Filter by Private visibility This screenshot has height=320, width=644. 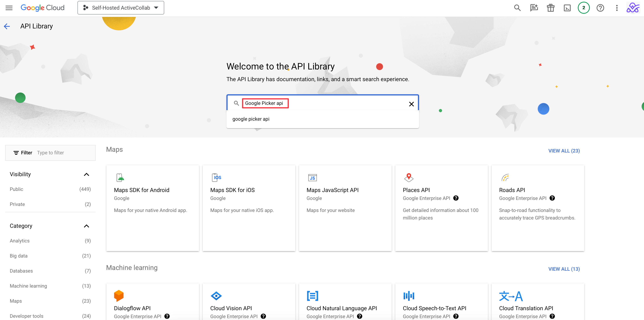17,204
